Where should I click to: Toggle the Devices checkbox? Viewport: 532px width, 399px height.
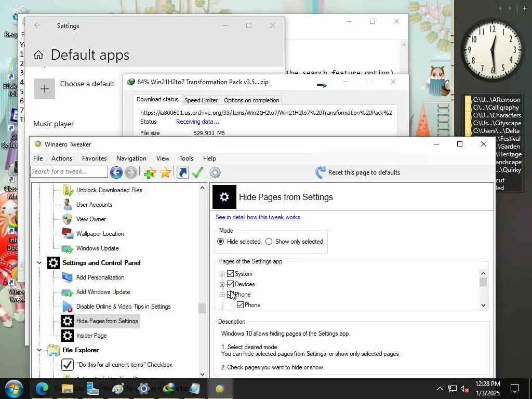[x=230, y=284]
